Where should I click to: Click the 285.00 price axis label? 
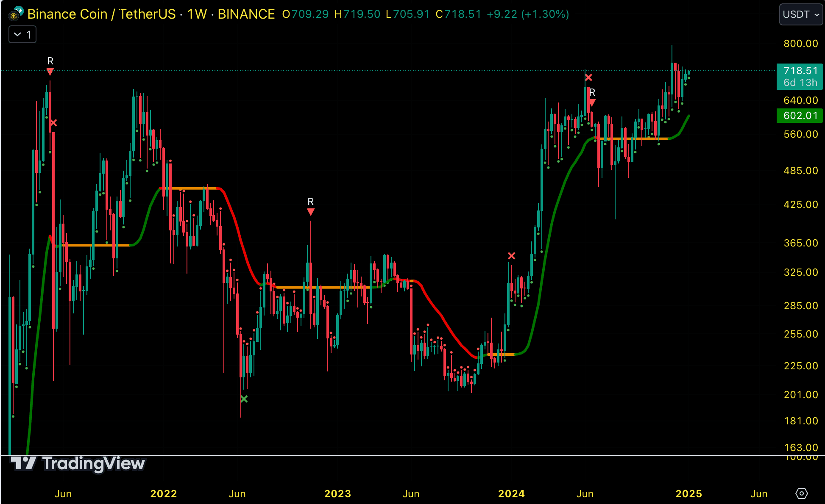click(x=801, y=306)
